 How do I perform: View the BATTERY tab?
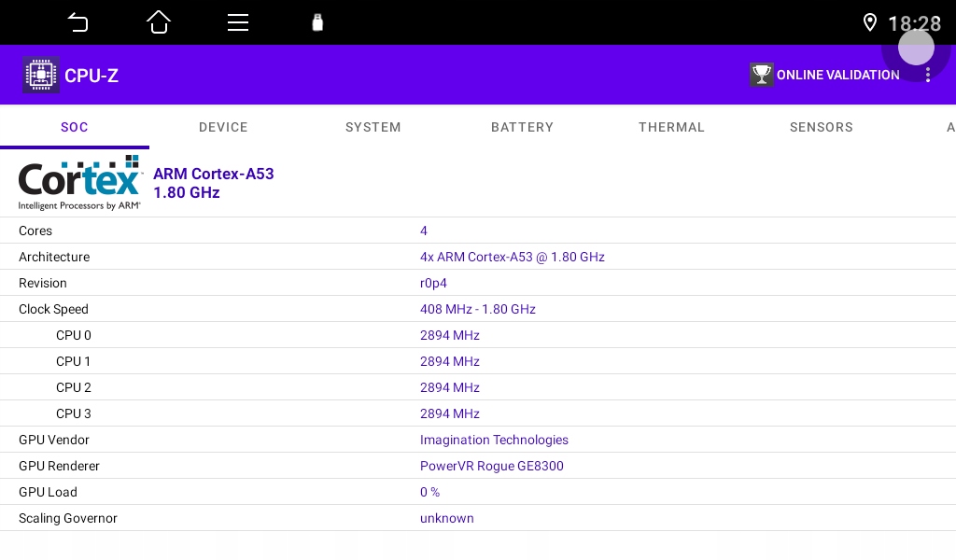tap(522, 127)
